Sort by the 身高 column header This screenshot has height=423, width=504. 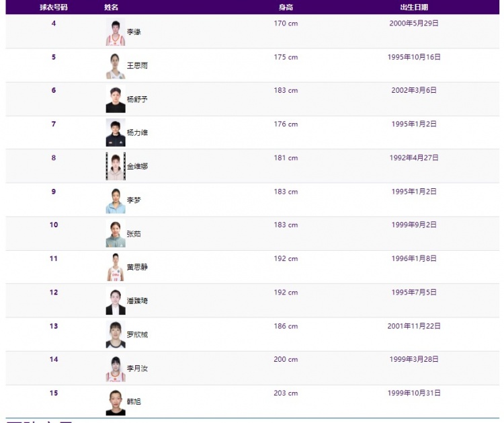point(286,7)
